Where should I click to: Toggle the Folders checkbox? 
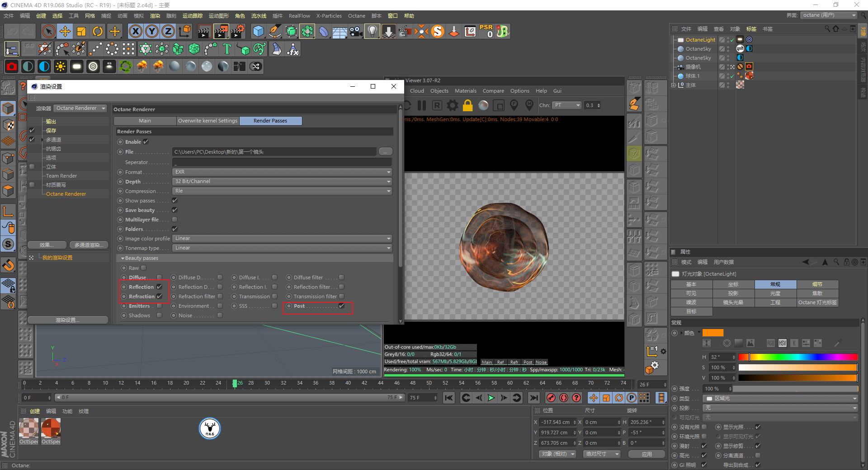pos(175,229)
